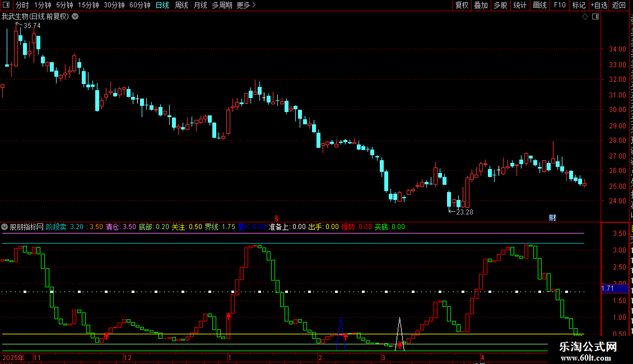Image resolution: width=633 pixels, height=364 pixels.
Task: Click the 标记 mark button
Action: click(579, 5)
